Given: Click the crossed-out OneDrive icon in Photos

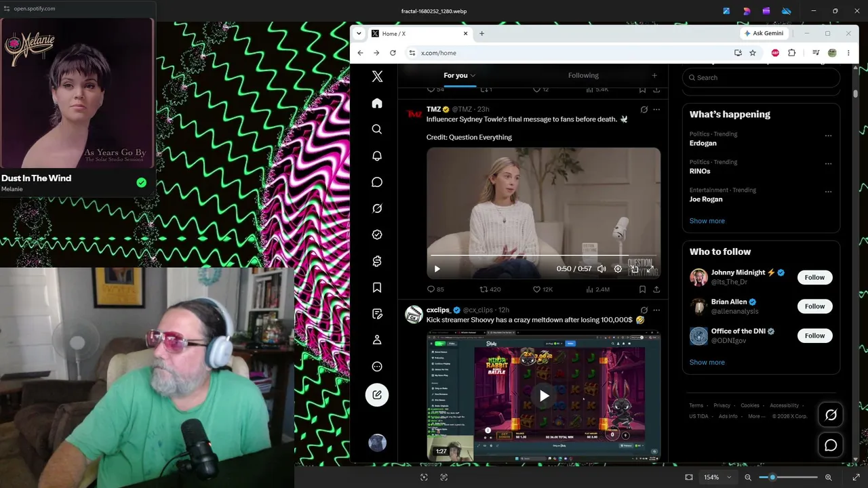Looking at the screenshot, I should coord(787,11).
